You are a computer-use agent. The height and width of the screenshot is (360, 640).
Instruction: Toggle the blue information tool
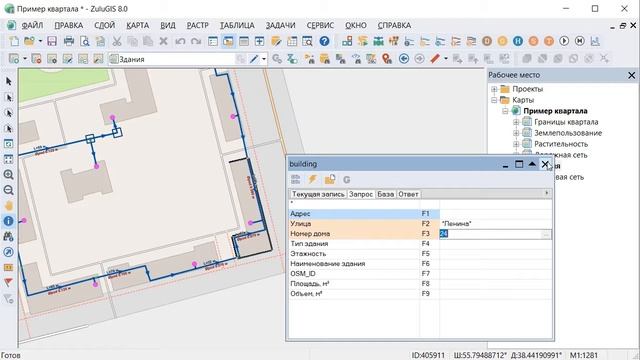[x=9, y=221]
